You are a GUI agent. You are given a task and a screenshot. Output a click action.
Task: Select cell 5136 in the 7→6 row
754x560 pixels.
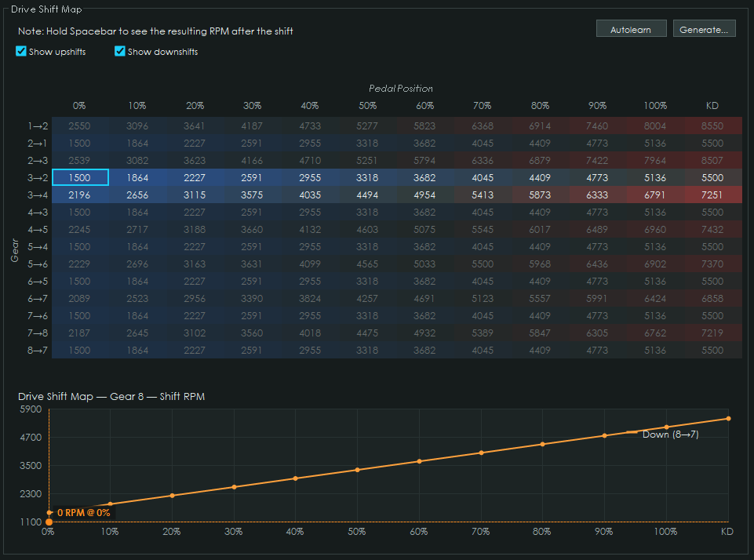coord(655,316)
